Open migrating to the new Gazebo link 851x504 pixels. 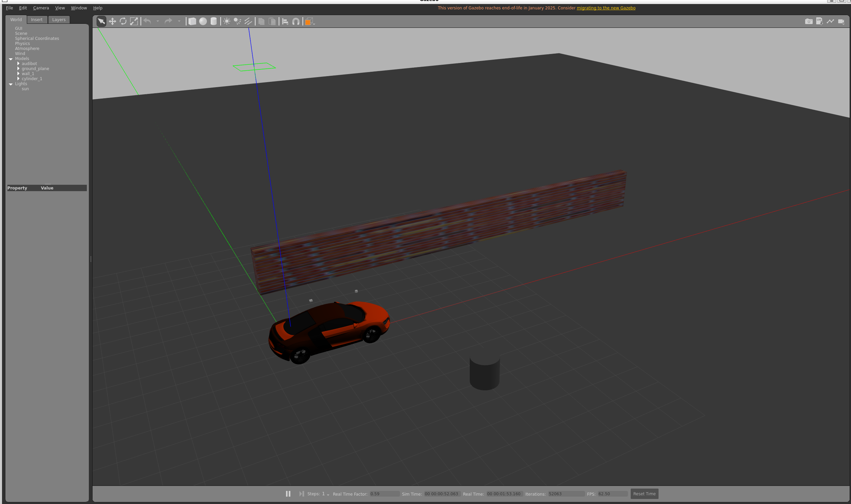point(606,8)
